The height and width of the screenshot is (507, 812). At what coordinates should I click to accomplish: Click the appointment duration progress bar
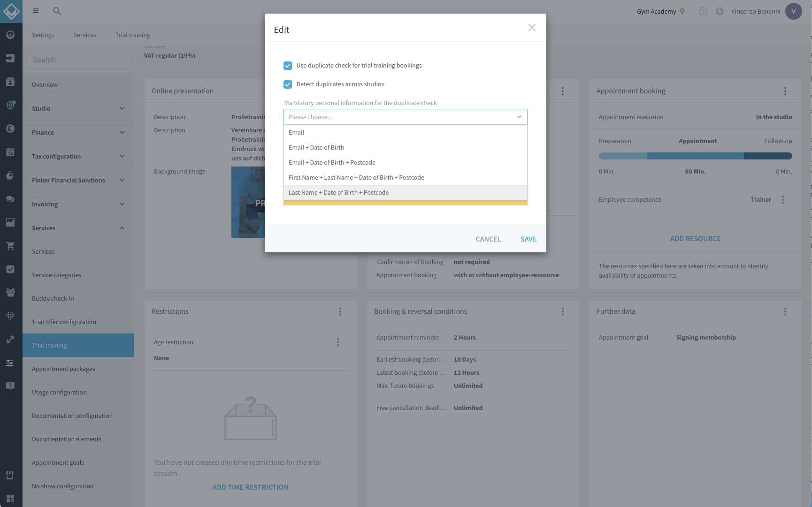(x=695, y=156)
